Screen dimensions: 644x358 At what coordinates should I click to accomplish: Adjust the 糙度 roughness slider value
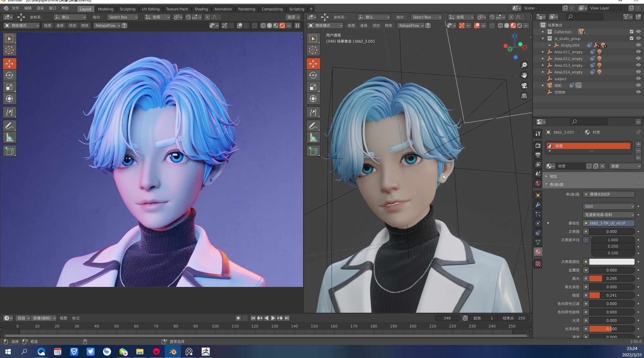611,295
